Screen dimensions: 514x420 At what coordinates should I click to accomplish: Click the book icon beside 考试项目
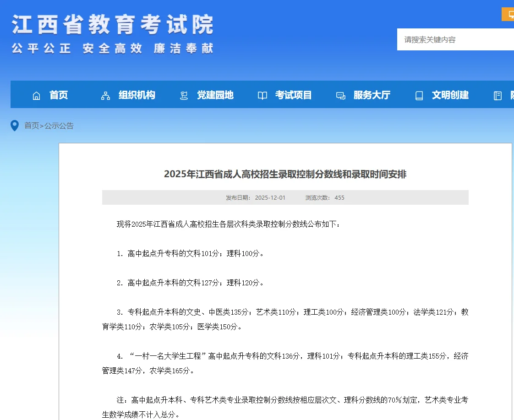(x=262, y=95)
